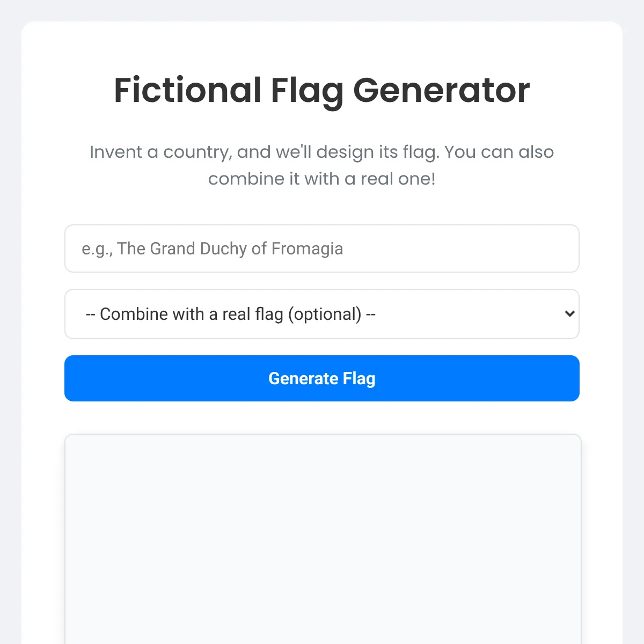Screen dimensions: 644x644
Task: Open the Combine with a real flag dropdown
Action: [x=322, y=314]
